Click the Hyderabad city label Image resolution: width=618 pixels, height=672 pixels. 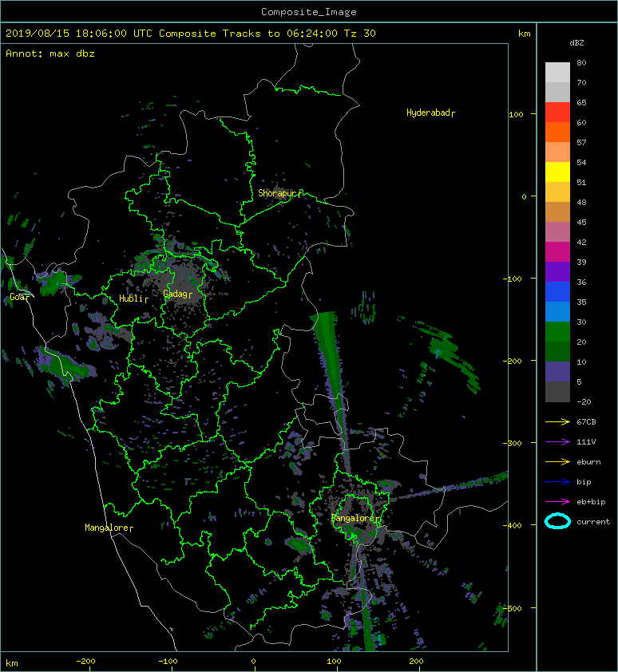coord(429,113)
